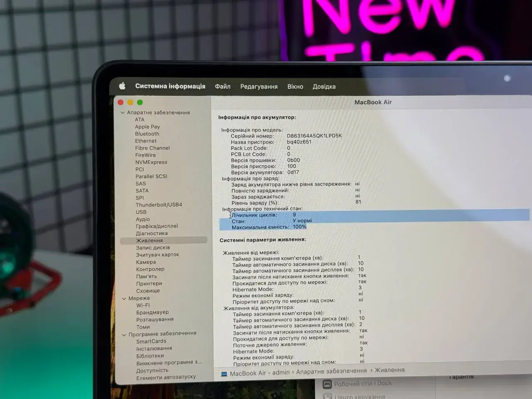
Task: Open the Apple menu icon
Action: pyautogui.click(x=122, y=86)
